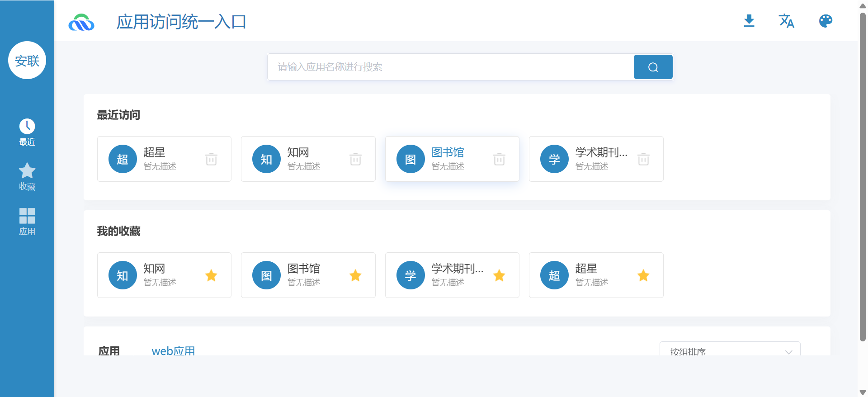Toggle the star on 图书馆 favorite card
Screen dimensions: 868x397
tap(355, 275)
